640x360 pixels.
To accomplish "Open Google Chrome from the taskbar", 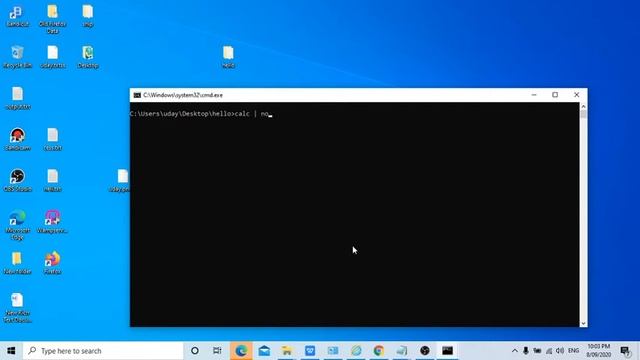I will (x=378, y=351).
